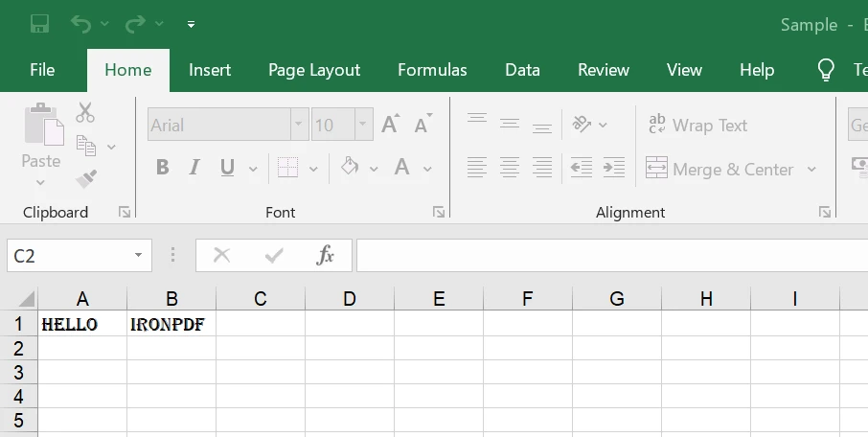This screenshot has height=437, width=868.
Task: Click the Format Painter brush icon
Action: click(x=86, y=178)
